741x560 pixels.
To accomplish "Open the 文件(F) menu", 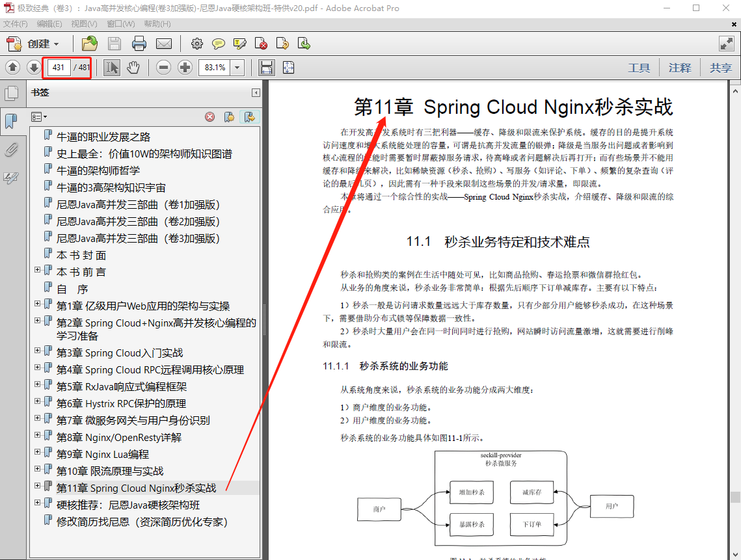I will [x=16, y=23].
